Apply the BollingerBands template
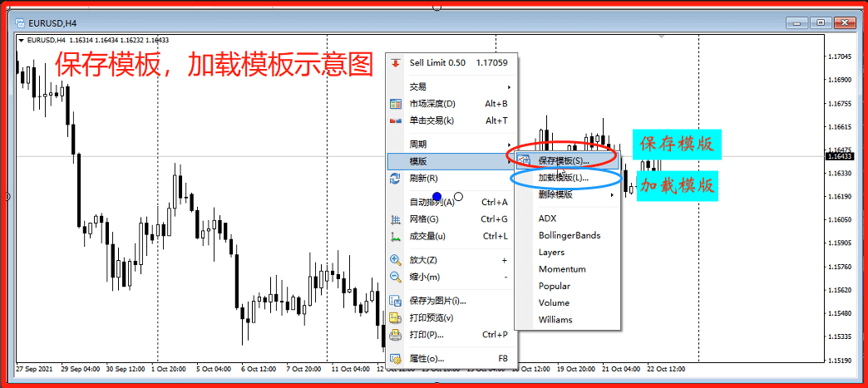Viewport: 868px width, 388px height. [x=567, y=235]
